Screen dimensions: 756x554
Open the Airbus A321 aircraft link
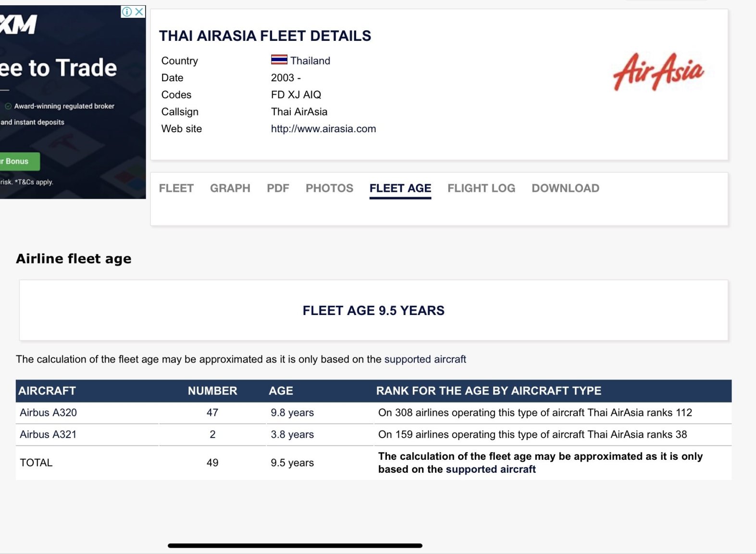48,434
